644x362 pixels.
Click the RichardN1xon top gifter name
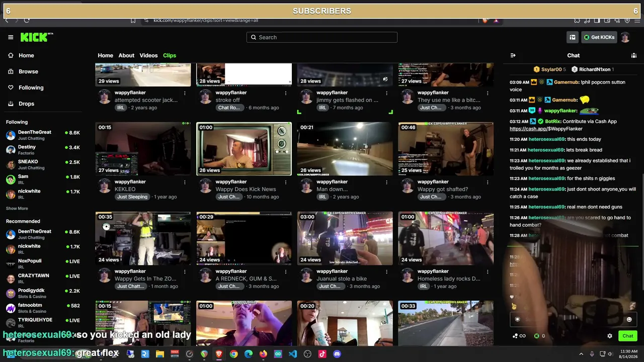(595, 69)
